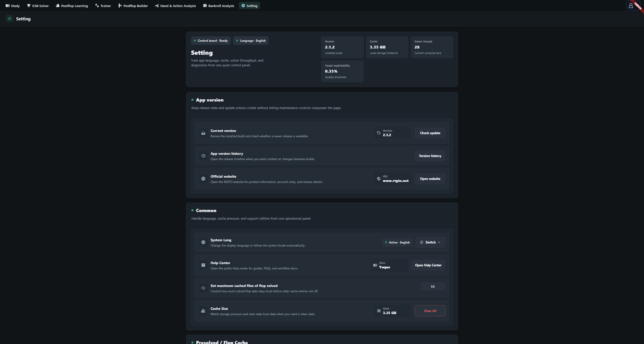Click the Open website button

(430, 179)
